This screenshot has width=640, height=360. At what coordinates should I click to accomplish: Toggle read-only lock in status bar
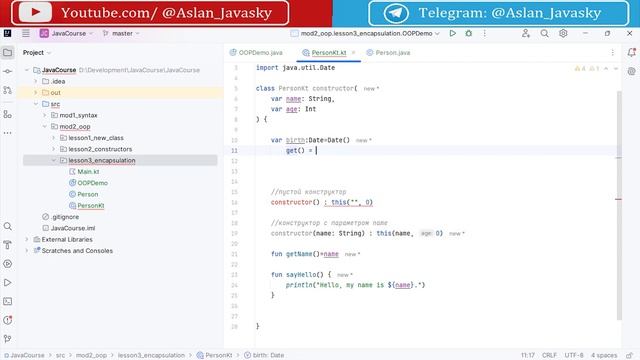(x=630, y=356)
